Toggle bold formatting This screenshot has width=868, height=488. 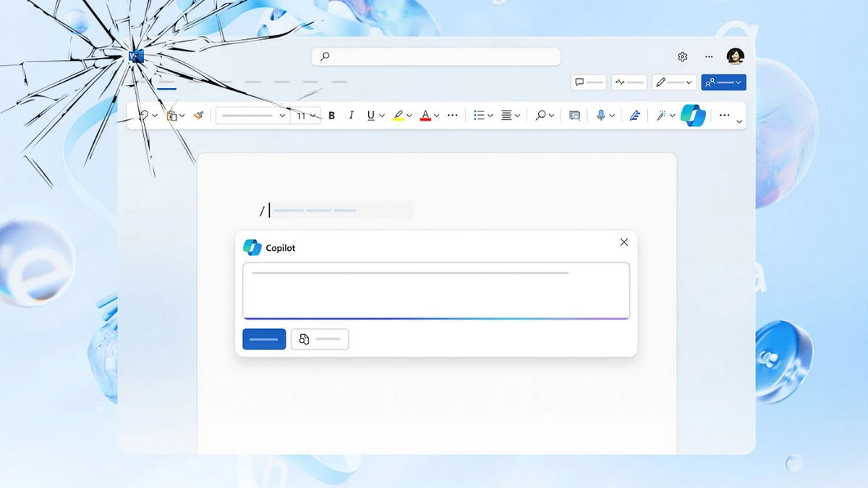coord(331,115)
